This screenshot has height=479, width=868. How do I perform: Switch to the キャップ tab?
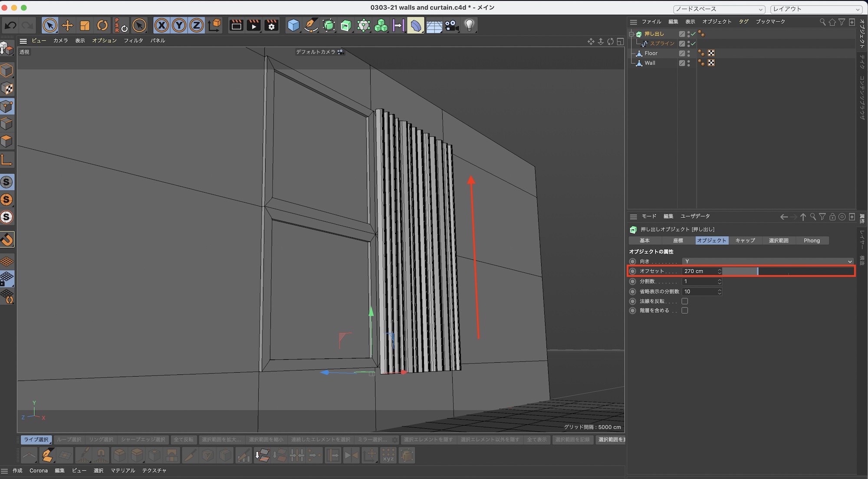tap(745, 240)
